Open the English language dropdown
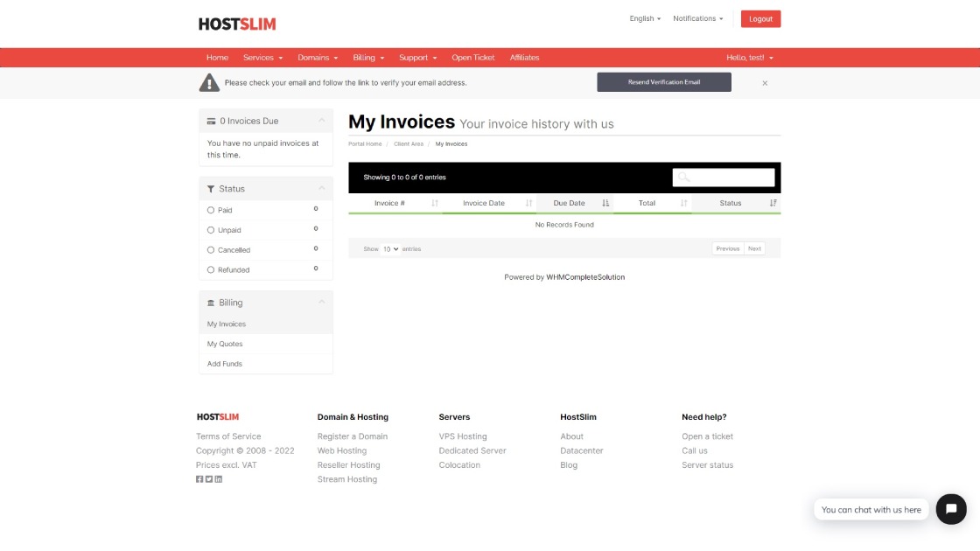 (644, 18)
